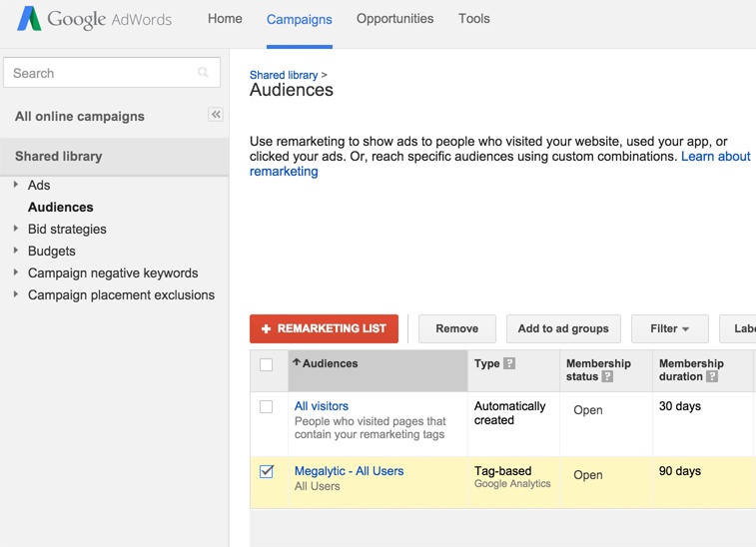This screenshot has width=756, height=547.
Task: Collapse the sidebar with double-arrow icon
Action: point(216,115)
